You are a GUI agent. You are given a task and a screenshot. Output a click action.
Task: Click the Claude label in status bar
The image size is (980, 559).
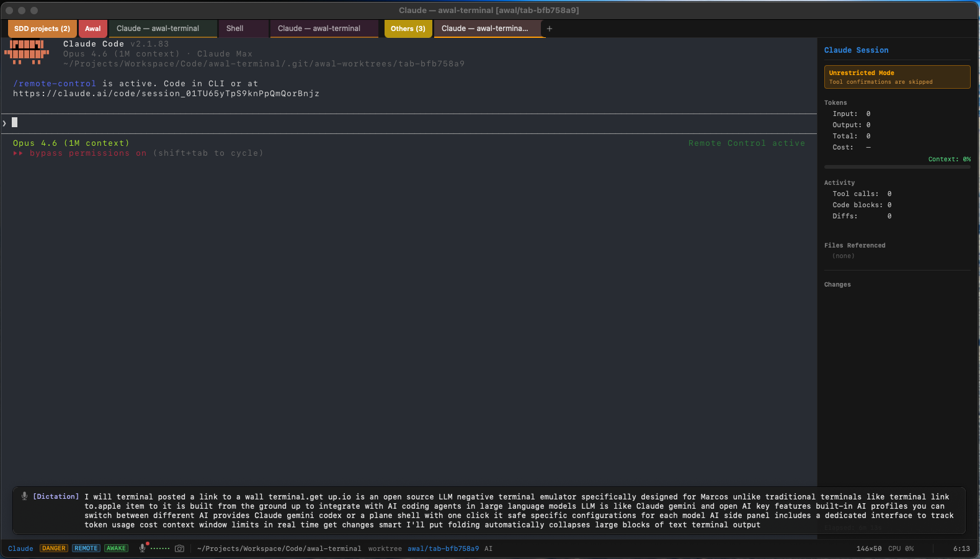(x=20, y=548)
